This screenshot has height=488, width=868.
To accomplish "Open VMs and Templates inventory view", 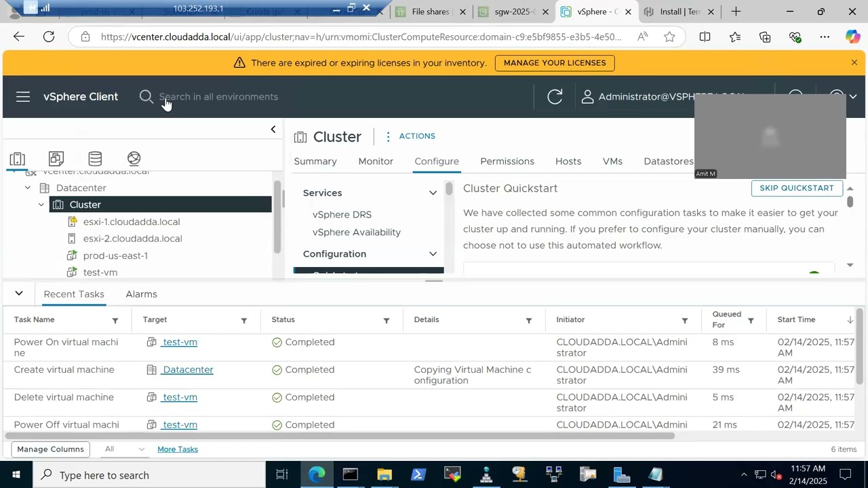I will (x=56, y=159).
